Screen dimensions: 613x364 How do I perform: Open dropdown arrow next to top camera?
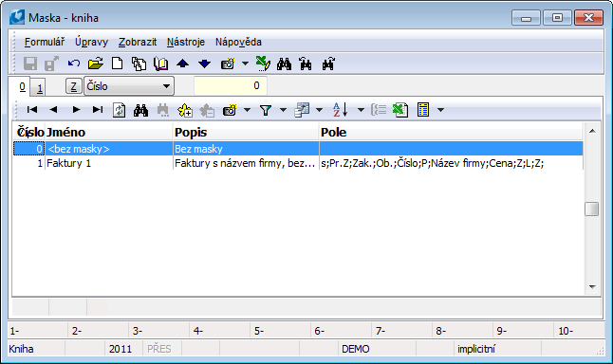[245, 64]
